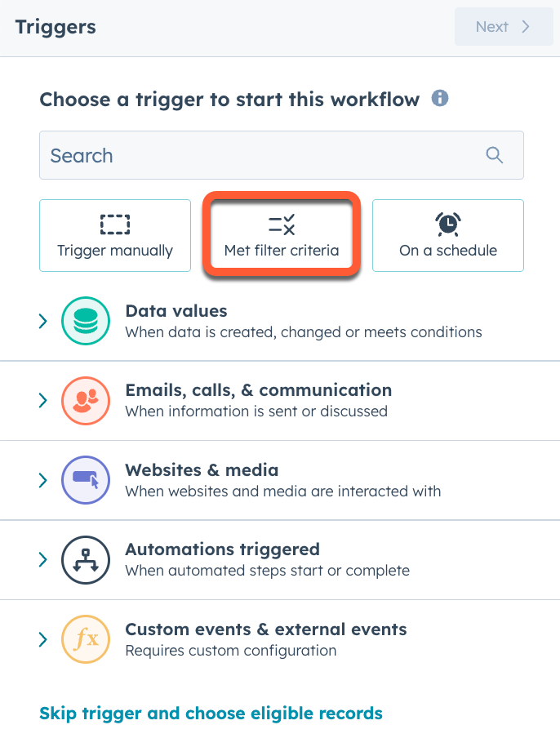Screen dimensions: 560x756
Task: Click the Search input field
Action: pos(245,154)
